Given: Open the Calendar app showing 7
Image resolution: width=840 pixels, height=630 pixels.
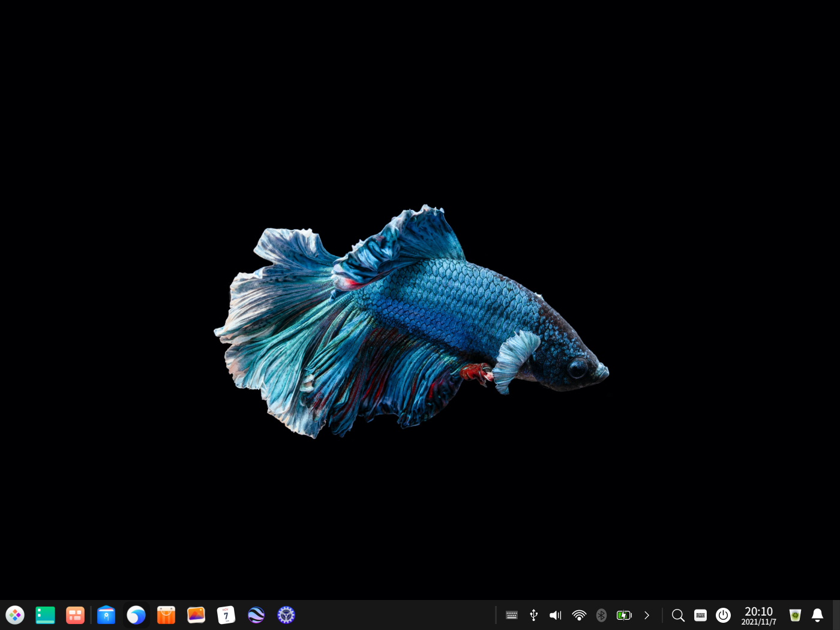Looking at the screenshot, I should coord(226,615).
